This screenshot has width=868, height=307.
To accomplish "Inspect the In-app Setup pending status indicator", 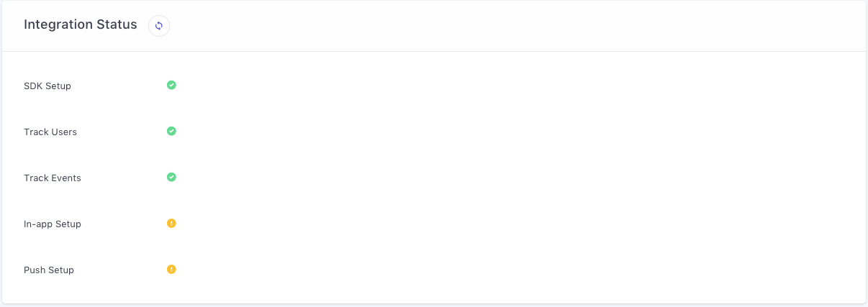I will pyautogui.click(x=171, y=223).
